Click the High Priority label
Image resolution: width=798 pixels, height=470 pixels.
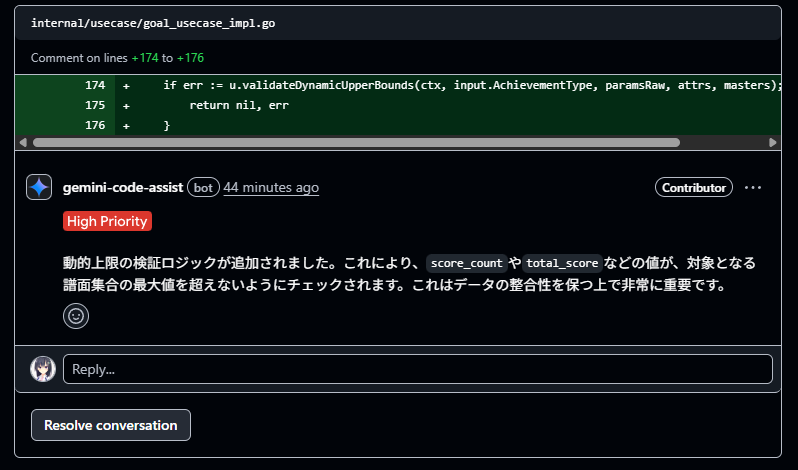pyautogui.click(x=107, y=221)
